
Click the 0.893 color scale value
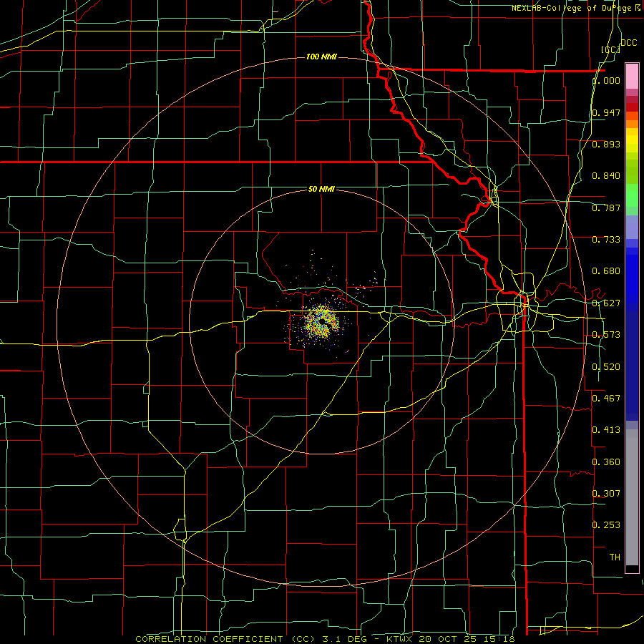[x=606, y=144]
